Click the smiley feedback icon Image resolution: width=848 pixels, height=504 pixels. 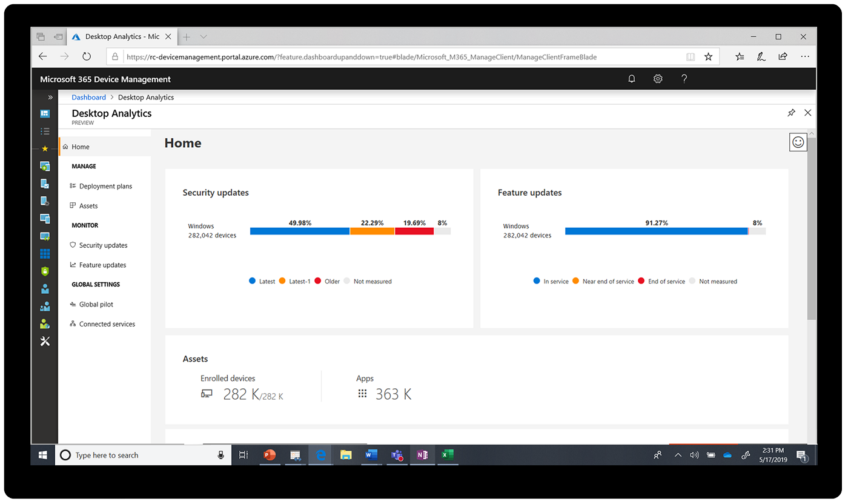point(798,142)
